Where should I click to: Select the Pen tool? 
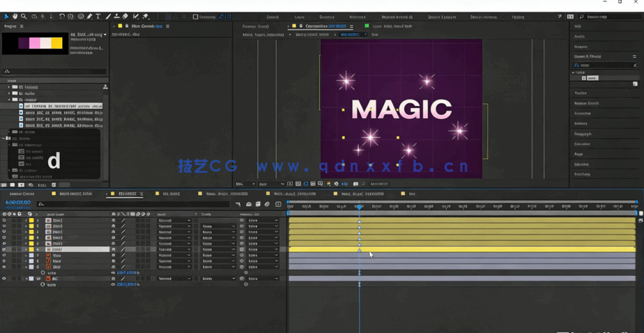pyautogui.click(x=89, y=16)
